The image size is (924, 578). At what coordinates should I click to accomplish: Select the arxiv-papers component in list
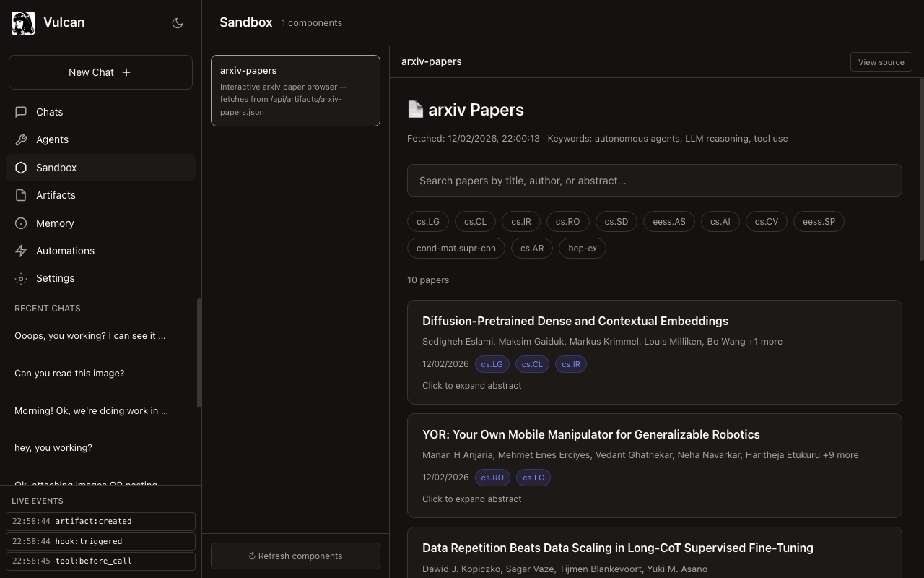295,90
